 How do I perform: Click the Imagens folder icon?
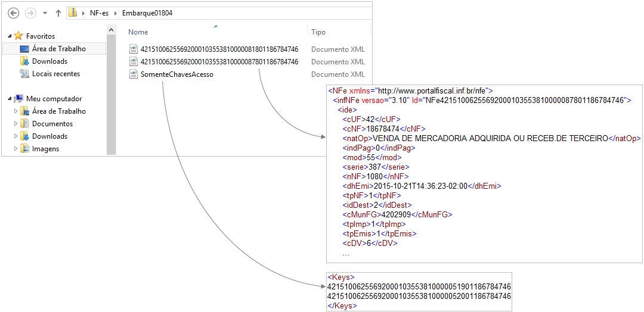coord(24,148)
